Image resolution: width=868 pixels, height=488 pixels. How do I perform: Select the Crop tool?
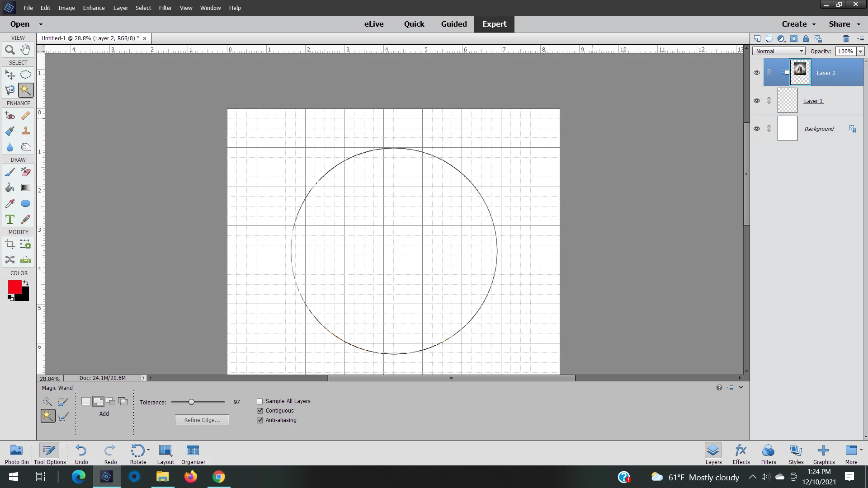click(9, 244)
